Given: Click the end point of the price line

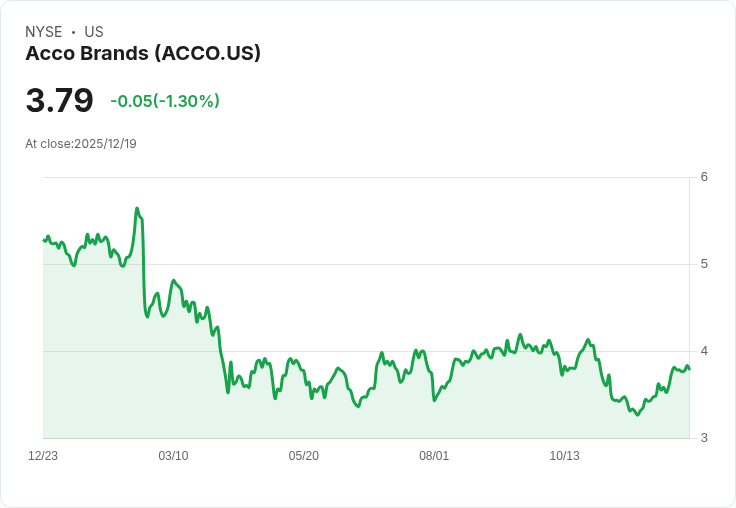Looking at the screenshot, I should coord(689,369).
